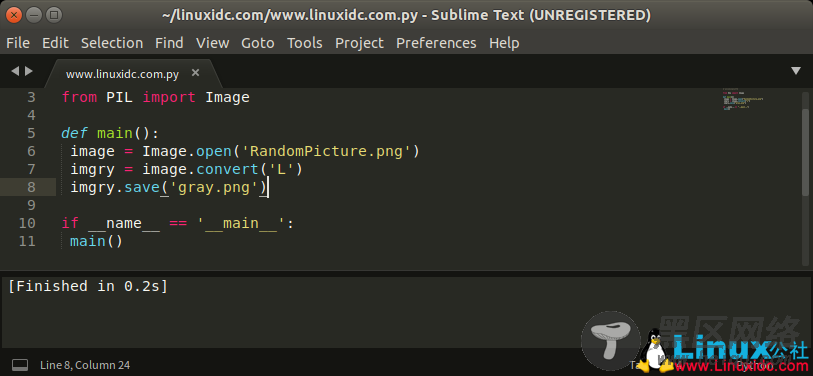Close the www.linuxidc.com.py tab
This screenshot has height=376, width=813.
coord(195,73)
